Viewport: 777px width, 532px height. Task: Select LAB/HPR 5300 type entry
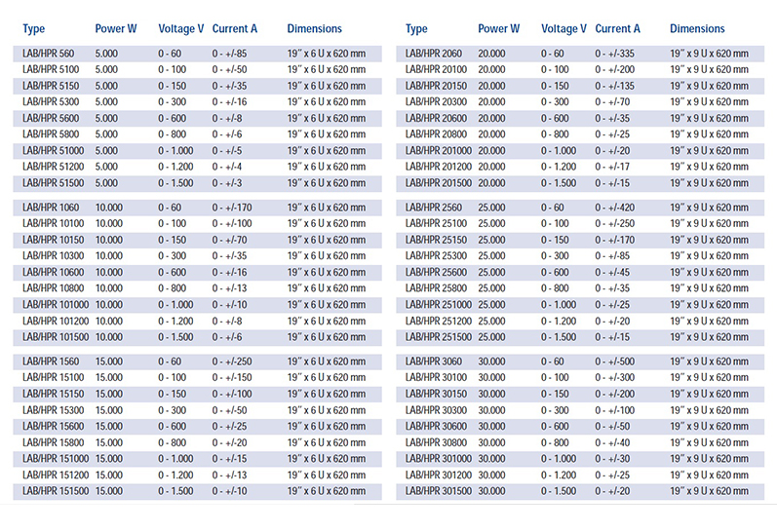tap(51, 102)
